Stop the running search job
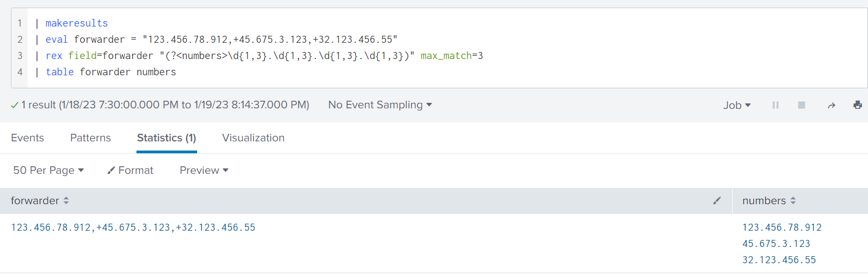The height and width of the screenshot is (280, 868). pyautogui.click(x=801, y=105)
